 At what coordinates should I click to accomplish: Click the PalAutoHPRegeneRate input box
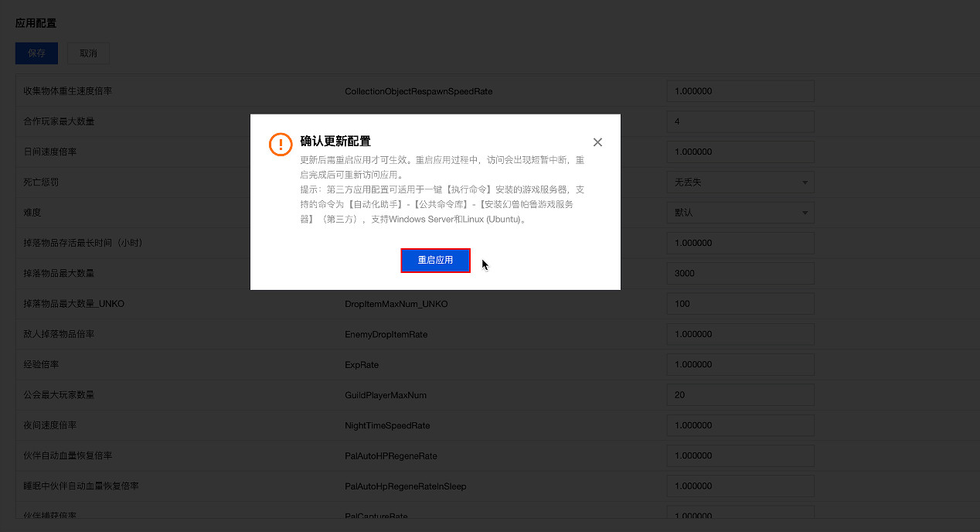(x=740, y=455)
